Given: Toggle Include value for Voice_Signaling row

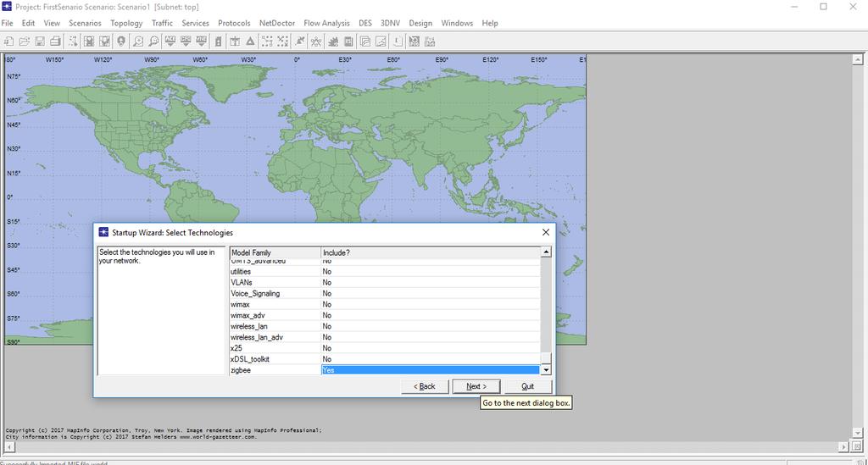Looking at the screenshot, I should tap(430, 294).
